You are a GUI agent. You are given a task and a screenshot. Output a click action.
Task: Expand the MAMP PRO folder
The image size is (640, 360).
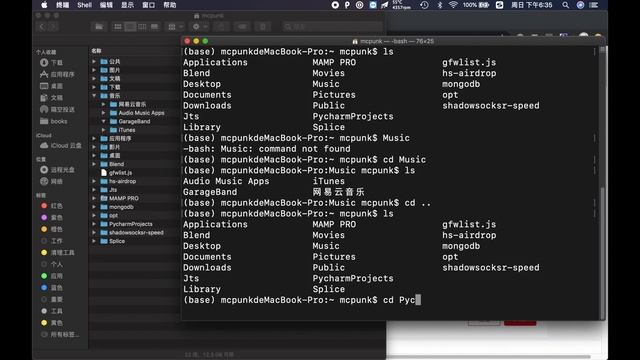tap(94, 198)
